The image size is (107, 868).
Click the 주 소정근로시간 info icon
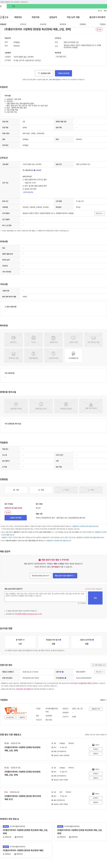[35, 170]
